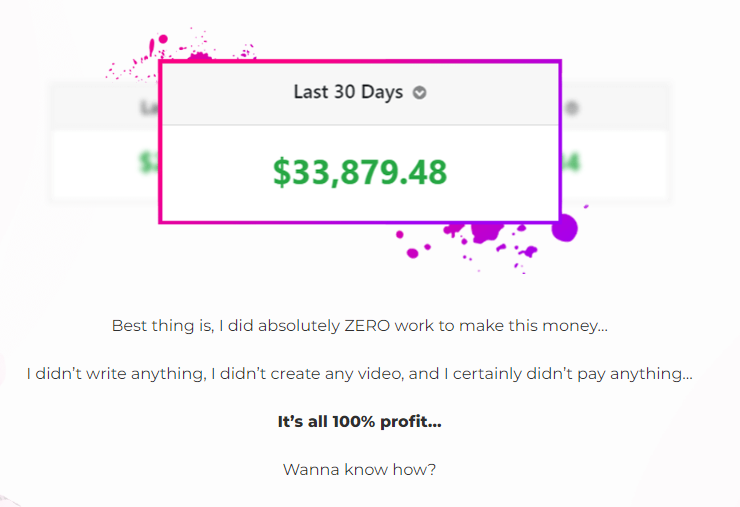Click the "Wanna know how?" text
The height and width of the screenshot is (507, 740).
(360, 470)
